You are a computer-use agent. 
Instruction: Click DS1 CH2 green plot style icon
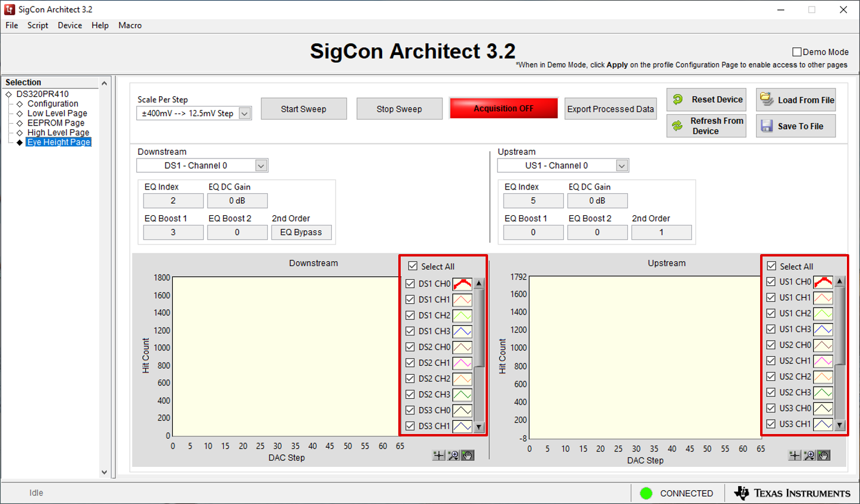coord(462,315)
